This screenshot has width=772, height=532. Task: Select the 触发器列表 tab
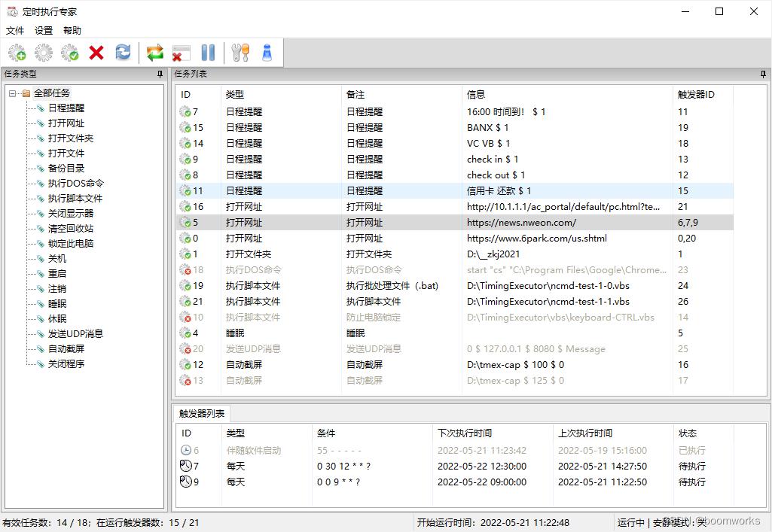tap(201, 414)
